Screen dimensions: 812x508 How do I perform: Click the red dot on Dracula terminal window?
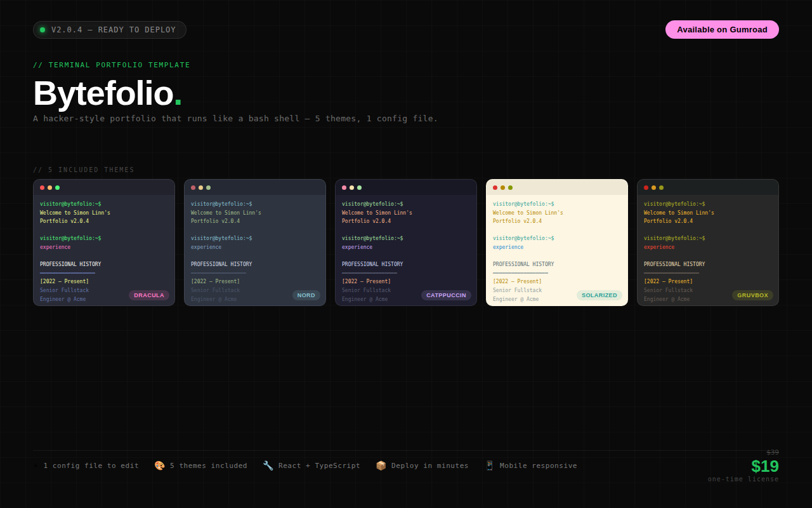point(43,187)
